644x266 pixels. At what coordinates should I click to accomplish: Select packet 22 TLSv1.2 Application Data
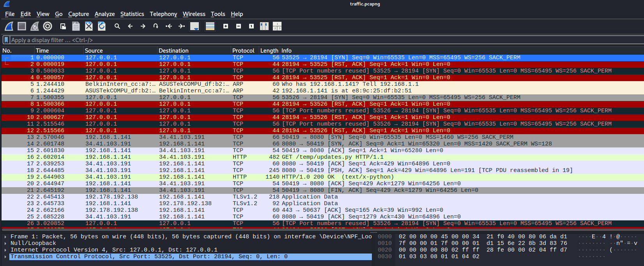(322, 197)
